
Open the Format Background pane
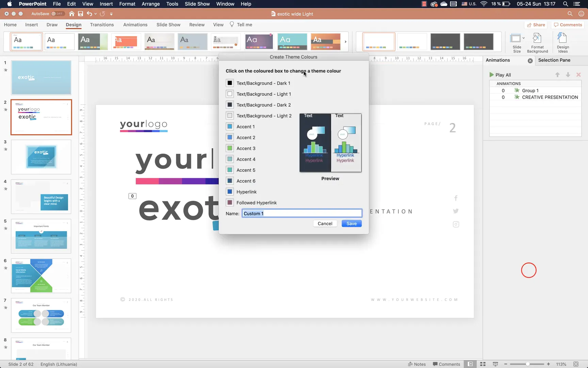click(537, 42)
